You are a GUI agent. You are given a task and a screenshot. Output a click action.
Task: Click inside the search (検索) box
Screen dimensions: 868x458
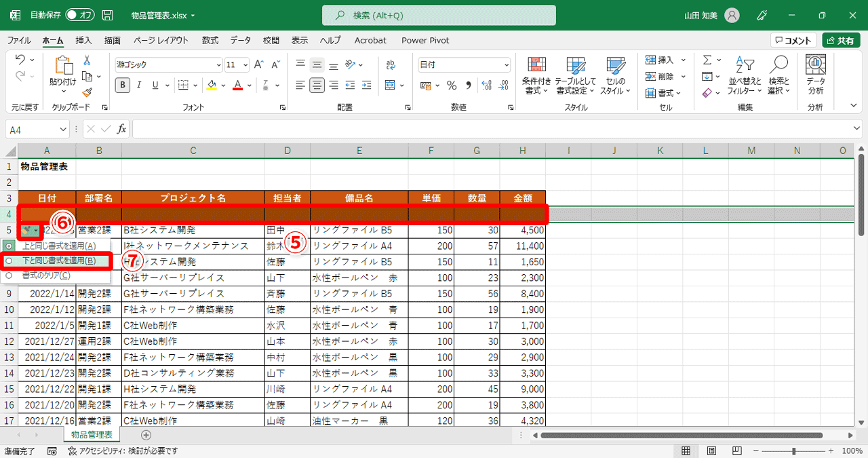(438, 15)
